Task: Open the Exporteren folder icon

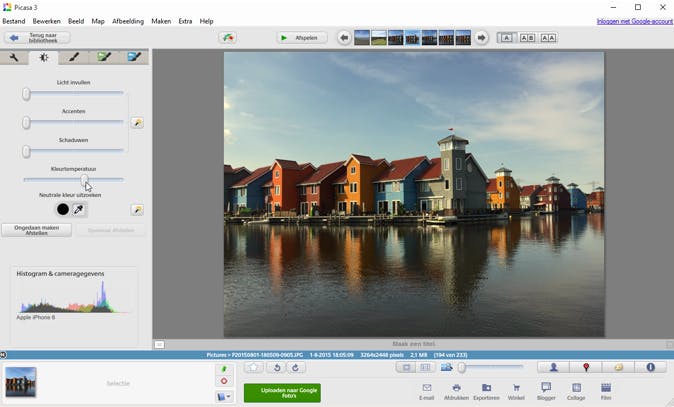Action: 486,388
